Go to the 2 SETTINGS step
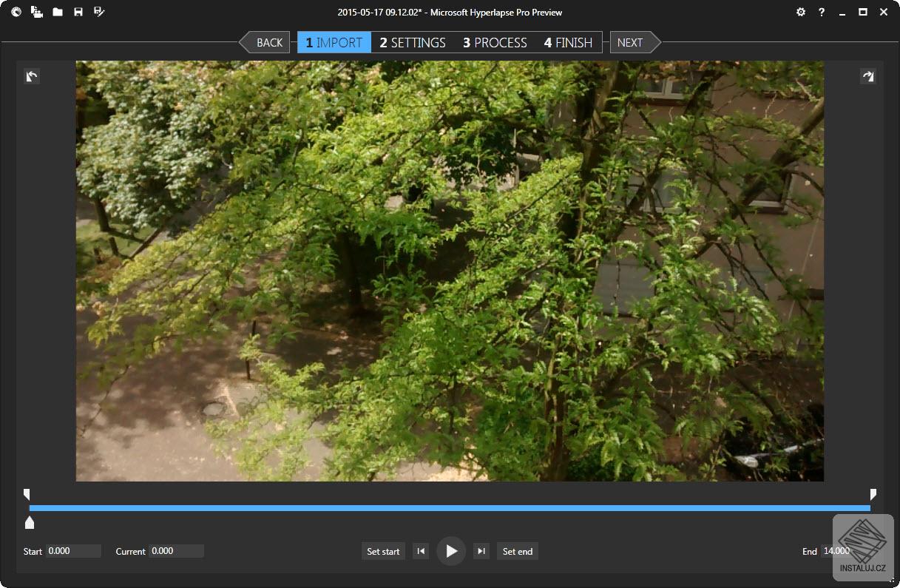 (413, 42)
